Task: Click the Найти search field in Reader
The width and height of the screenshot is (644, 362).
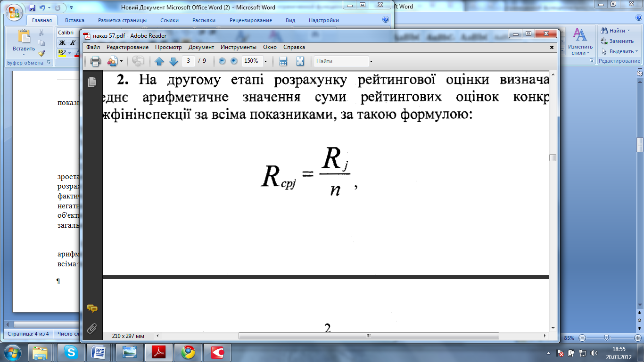Action: pos(341,61)
